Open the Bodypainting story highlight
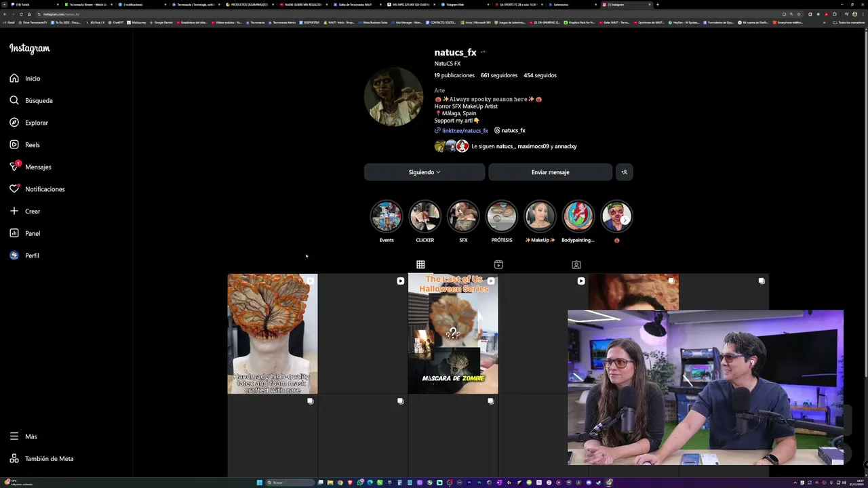Viewport: 868px width, 488px height. click(x=578, y=217)
